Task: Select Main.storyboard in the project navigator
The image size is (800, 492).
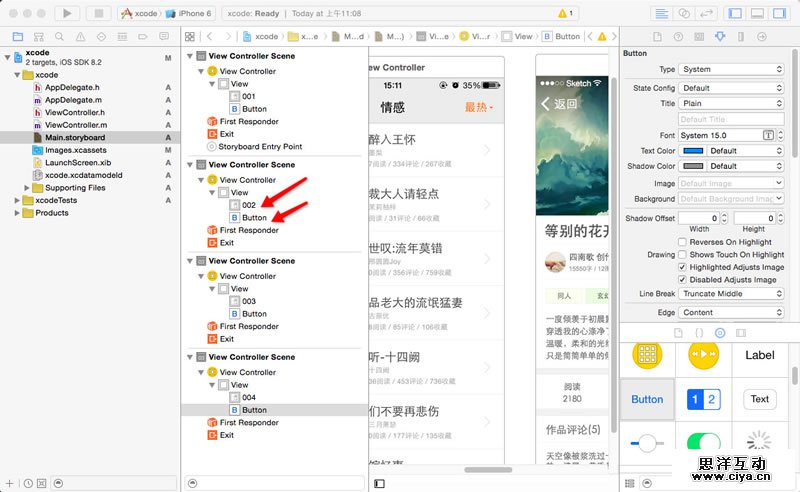Action: (74, 137)
